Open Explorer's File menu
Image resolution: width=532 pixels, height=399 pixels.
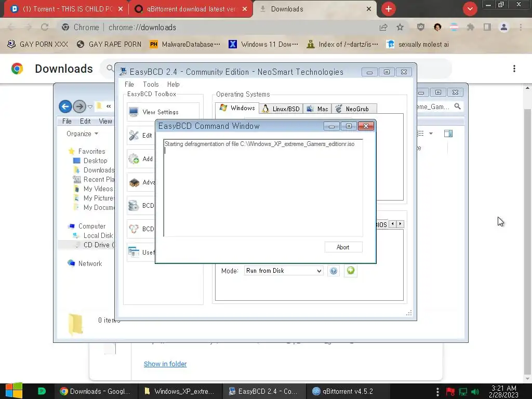click(x=67, y=121)
